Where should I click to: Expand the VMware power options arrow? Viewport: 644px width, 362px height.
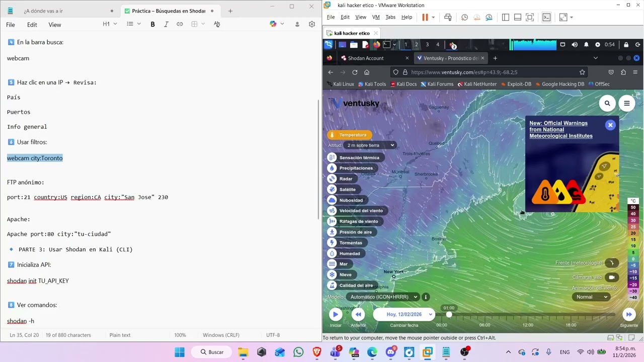[433, 17]
